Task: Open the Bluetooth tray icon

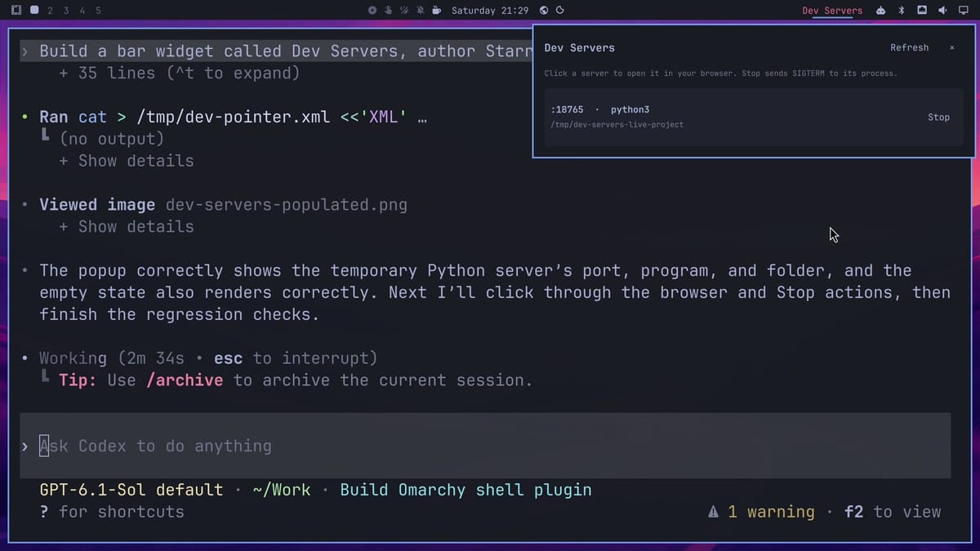Action: point(902,11)
